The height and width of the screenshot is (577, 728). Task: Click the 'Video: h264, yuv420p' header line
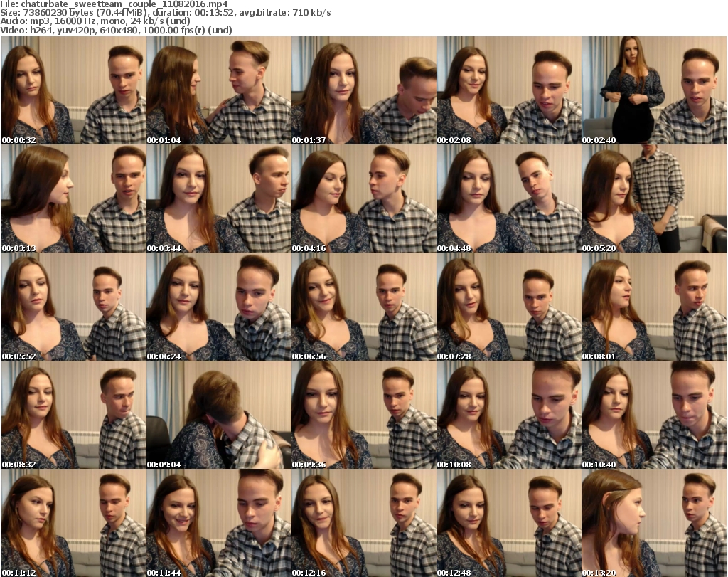tap(116, 30)
